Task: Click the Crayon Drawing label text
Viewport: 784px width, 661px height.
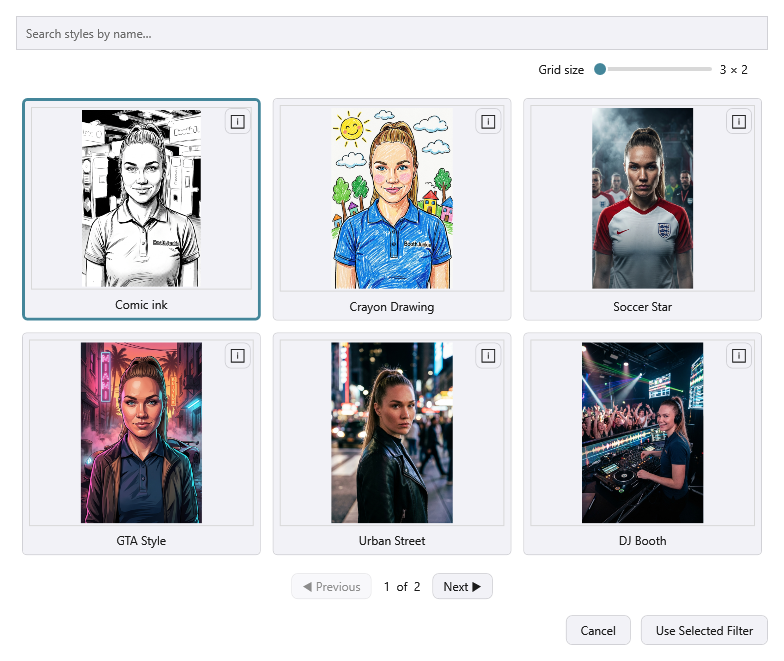Action: coord(392,306)
